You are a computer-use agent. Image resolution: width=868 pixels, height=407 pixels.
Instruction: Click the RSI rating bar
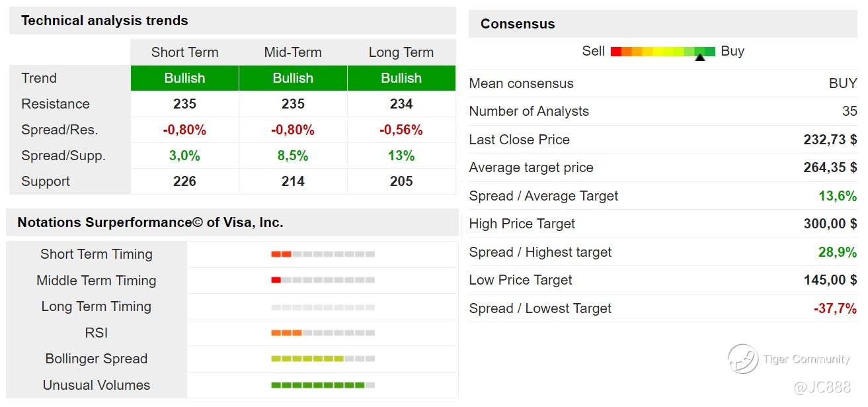(323, 333)
